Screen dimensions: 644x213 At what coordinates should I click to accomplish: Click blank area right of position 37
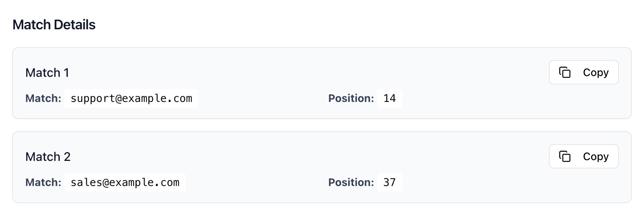coord(495,183)
